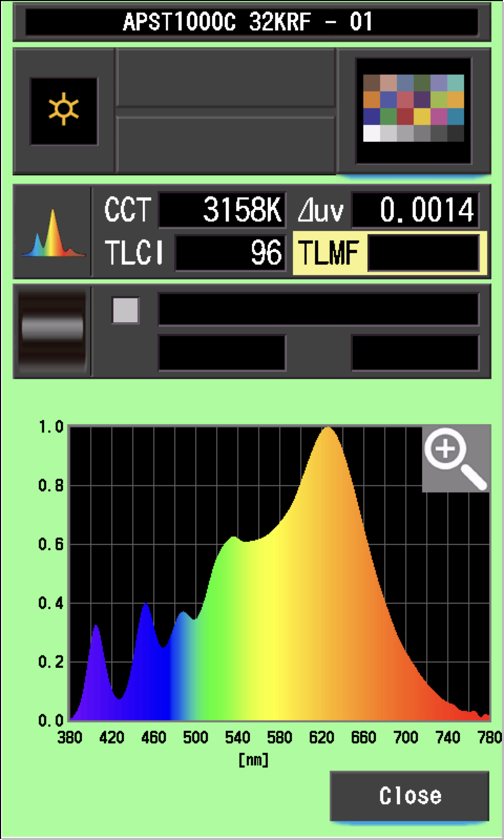
Task: Click the Δuv value 0.0014
Action: [415, 210]
